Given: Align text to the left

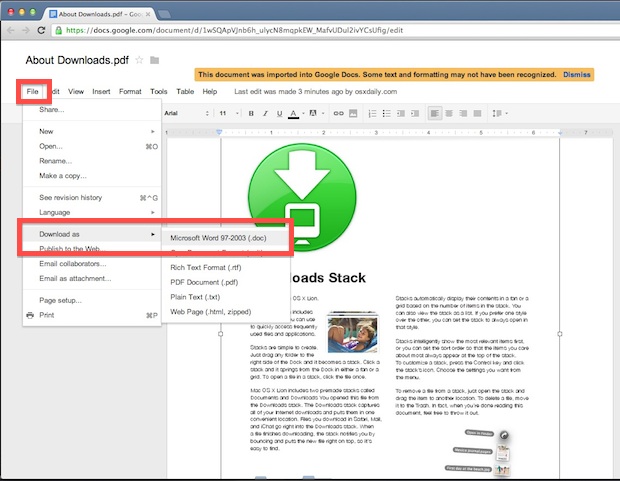Looking at the screenshot, I should [x=435, y=114].
